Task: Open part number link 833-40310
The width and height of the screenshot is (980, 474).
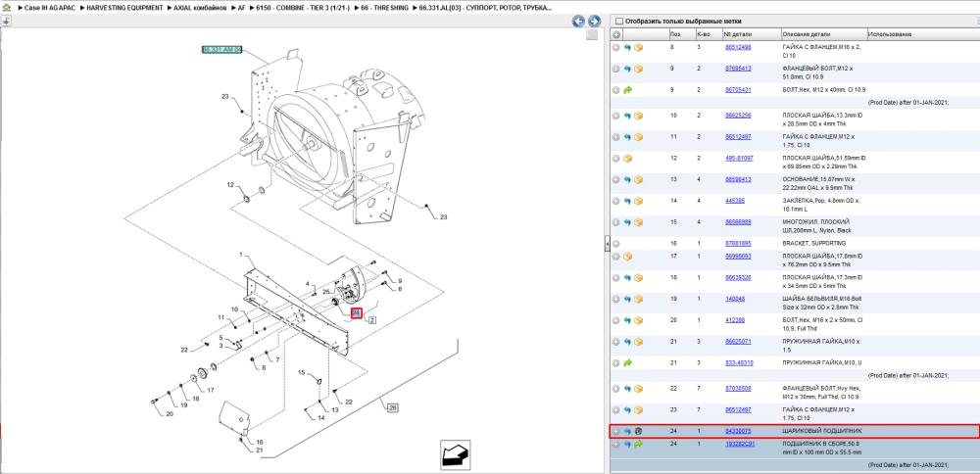Action: click(739, 362)
